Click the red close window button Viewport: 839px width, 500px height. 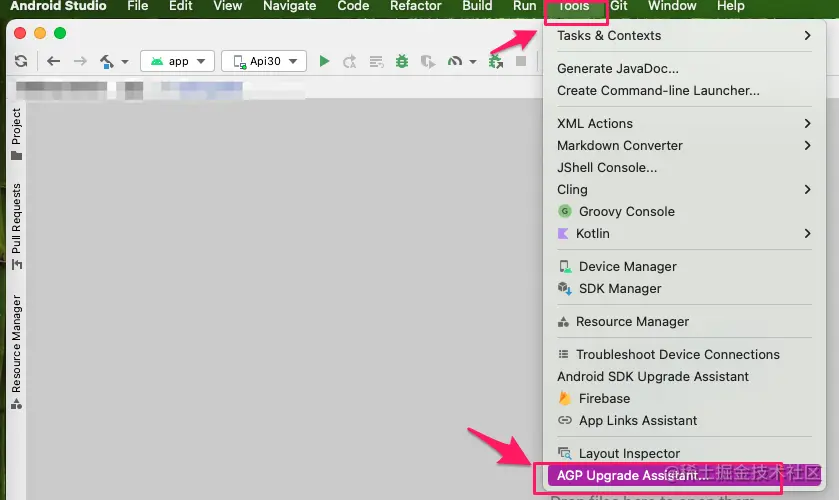[20, 33]
